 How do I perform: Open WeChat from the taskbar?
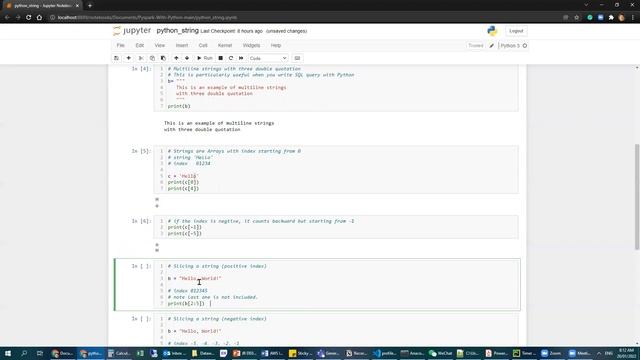(440, 353)
